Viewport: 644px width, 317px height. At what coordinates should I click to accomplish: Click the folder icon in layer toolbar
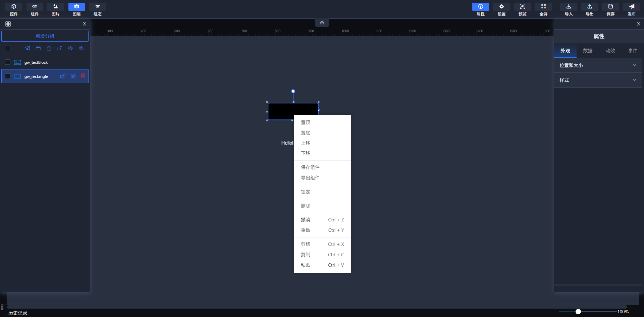click(38, 48)
